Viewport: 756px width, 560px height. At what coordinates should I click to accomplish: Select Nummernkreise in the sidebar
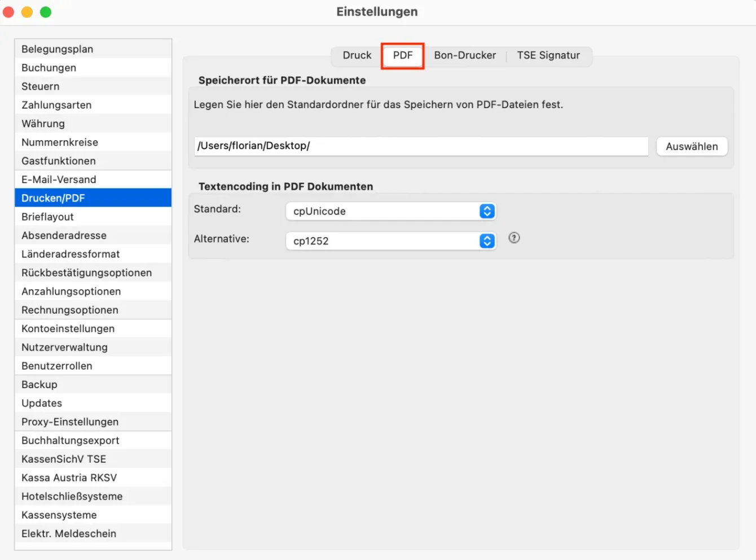pos(93,142)
